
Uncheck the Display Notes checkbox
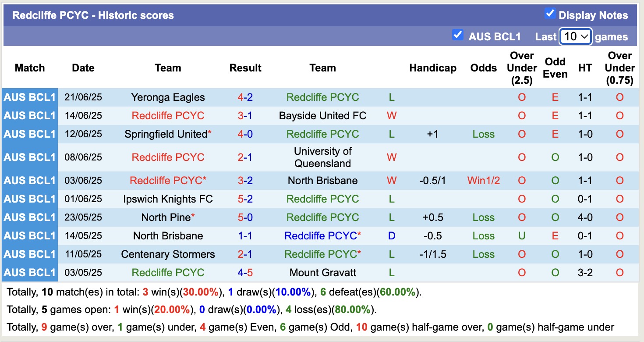click(x=549, y=14)
